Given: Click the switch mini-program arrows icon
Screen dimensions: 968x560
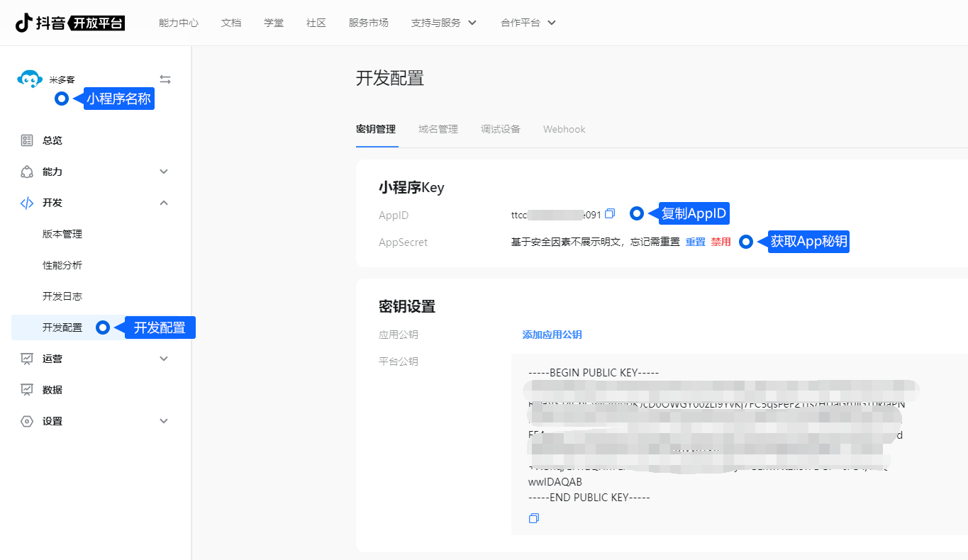Looking at the screenshot, I should pyautogui.click(x=165, y=79).
